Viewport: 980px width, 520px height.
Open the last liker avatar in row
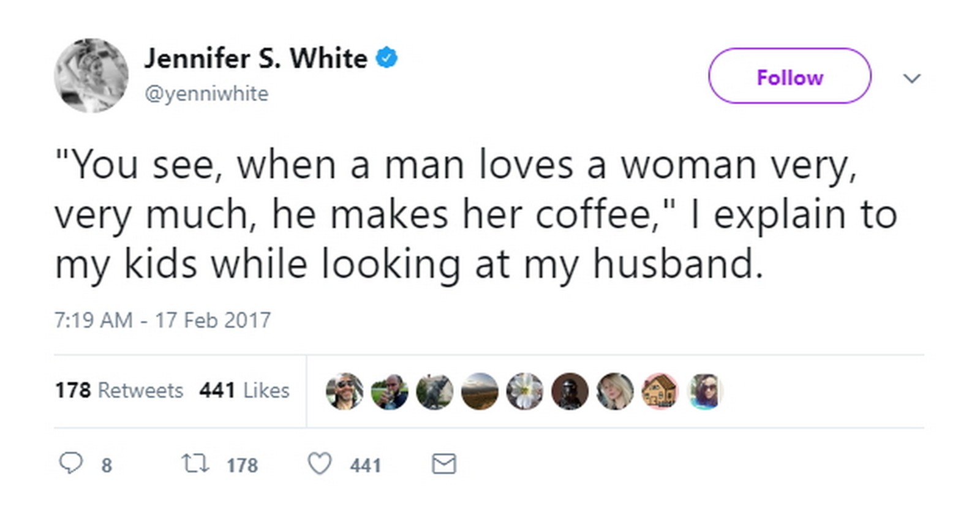click(x=705, y=391)
